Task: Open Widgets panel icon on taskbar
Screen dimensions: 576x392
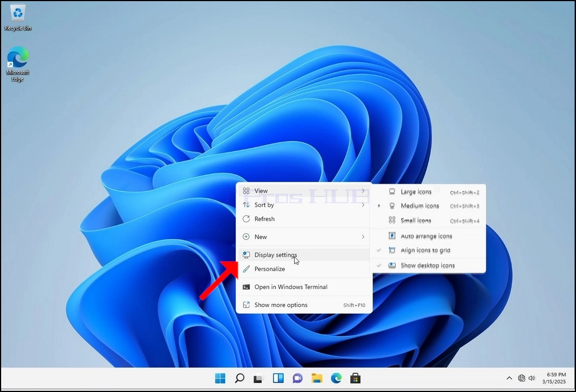Action: tap(278, 378)
